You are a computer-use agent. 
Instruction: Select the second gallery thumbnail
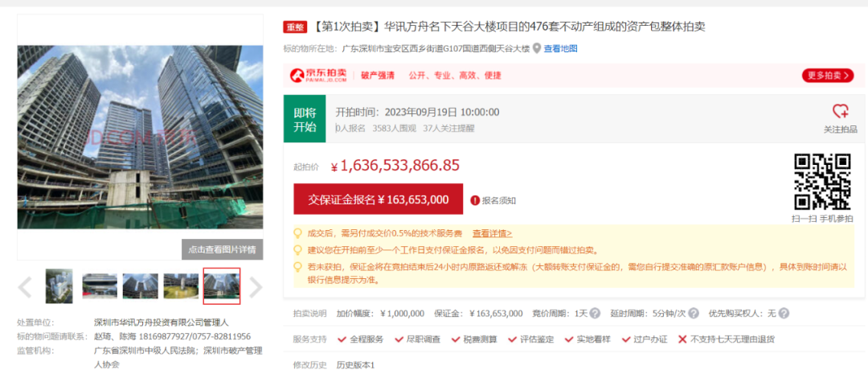pyautogui.click(x=100, y=286)
